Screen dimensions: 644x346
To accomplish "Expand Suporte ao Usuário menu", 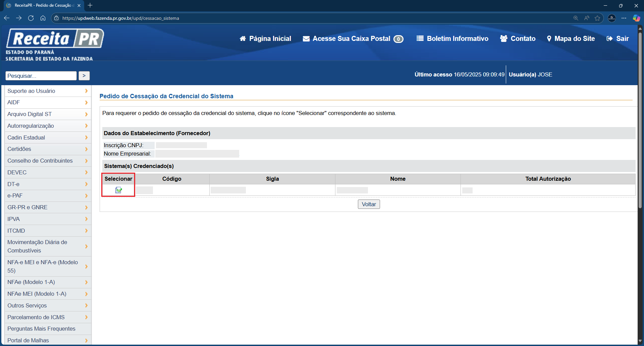I will coord(48,91).
